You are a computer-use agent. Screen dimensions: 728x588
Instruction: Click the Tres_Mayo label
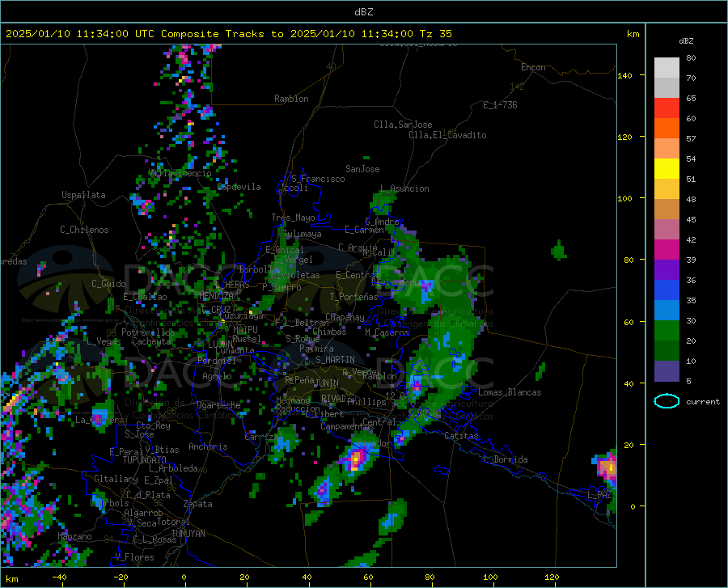[x=293, y=218]
